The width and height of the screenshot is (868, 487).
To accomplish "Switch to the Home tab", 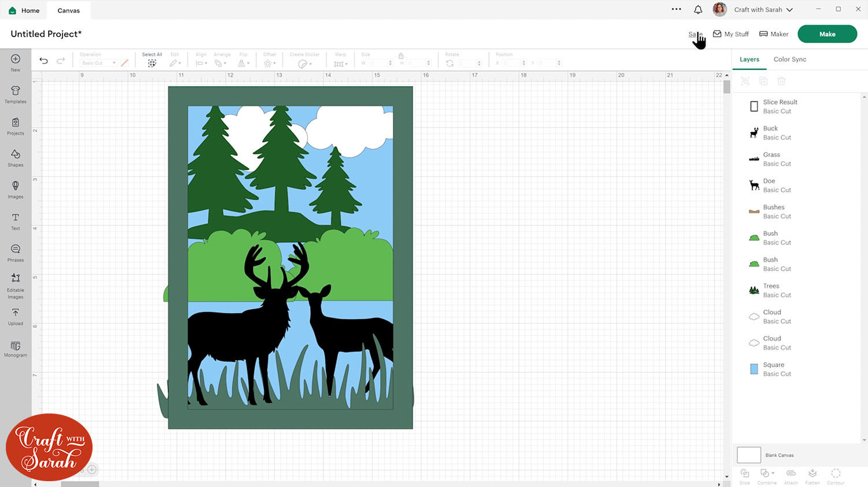I will click(24, 10).
